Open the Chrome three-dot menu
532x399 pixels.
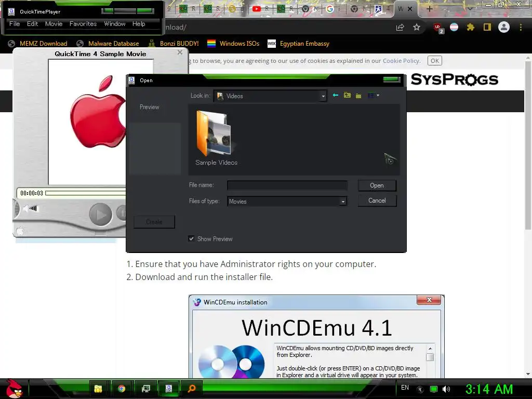click(521, 27)
